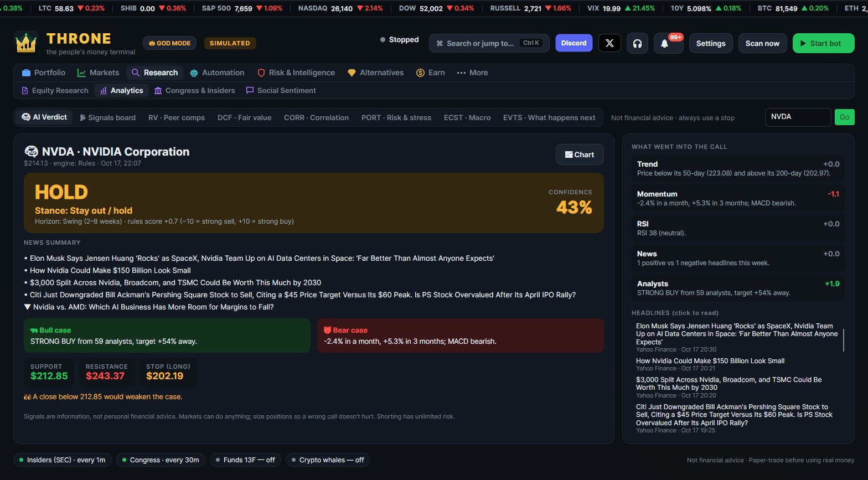Click the Bear case card
The height and width of the screenshot is (480, 868).
pos(461,336)
